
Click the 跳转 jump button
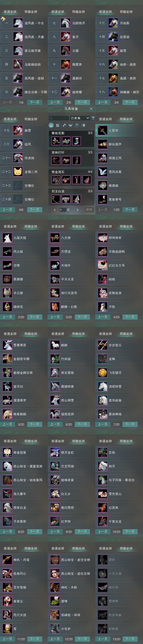[x=89, y=209]
